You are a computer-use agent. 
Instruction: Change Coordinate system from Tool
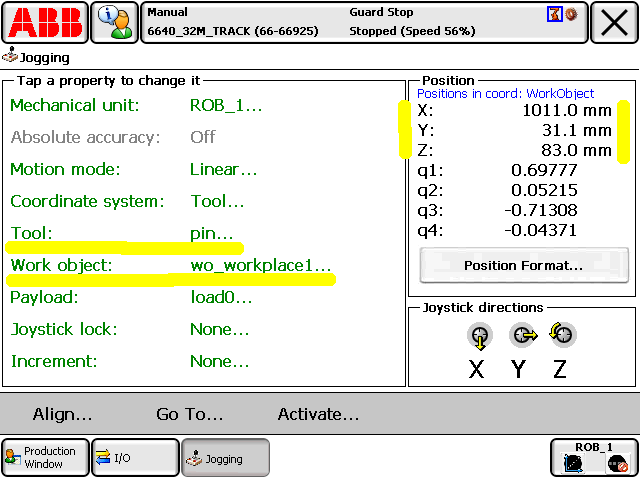tap(217, 201)
